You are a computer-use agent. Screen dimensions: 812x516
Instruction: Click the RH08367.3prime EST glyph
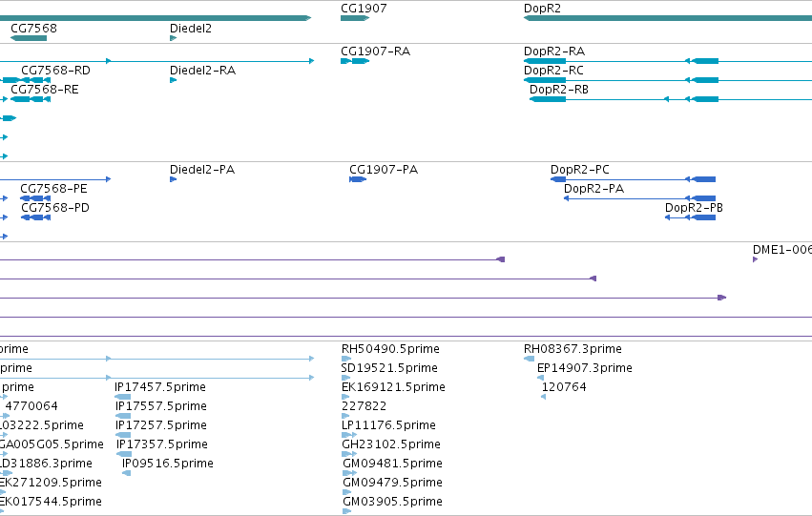point(529,359)
